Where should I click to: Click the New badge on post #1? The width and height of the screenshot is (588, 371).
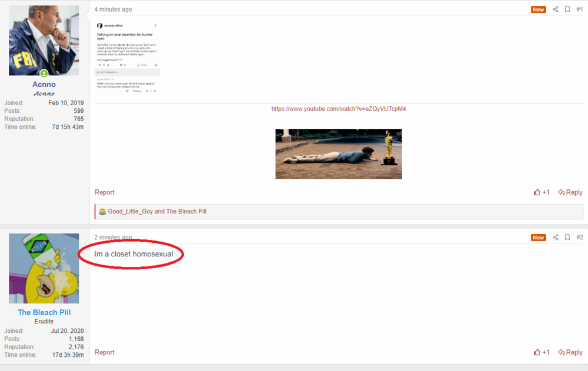point(538,10)
